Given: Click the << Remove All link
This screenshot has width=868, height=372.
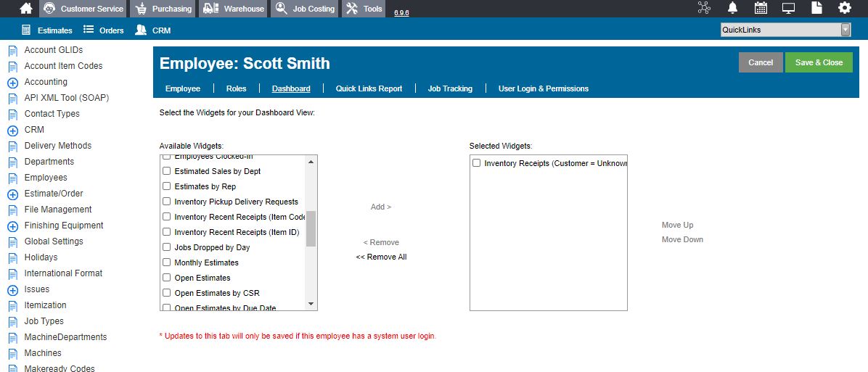Looking at the screenshot, I should pyautogui.click(x=381, y=257).
